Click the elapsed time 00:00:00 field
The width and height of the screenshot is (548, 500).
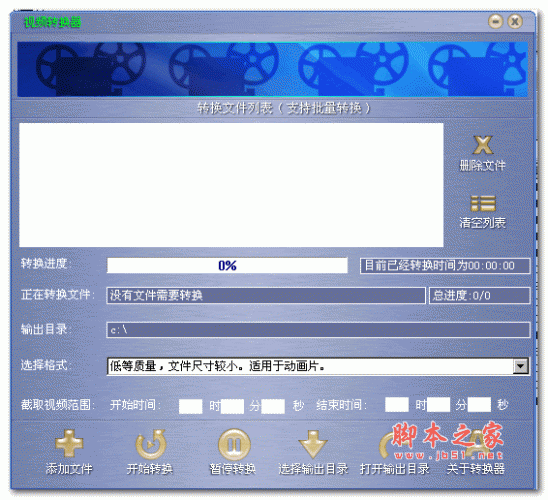pos(445,266)
